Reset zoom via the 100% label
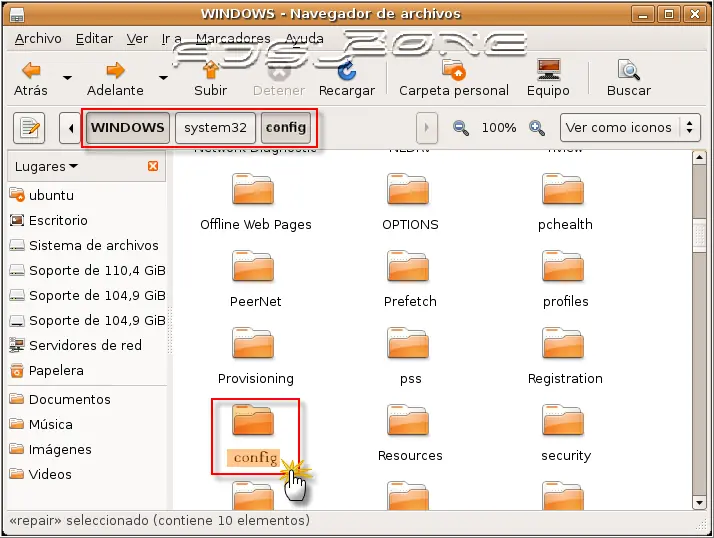Image resolution: width=714 pixels, height=538 pixels. coord(499,128)
